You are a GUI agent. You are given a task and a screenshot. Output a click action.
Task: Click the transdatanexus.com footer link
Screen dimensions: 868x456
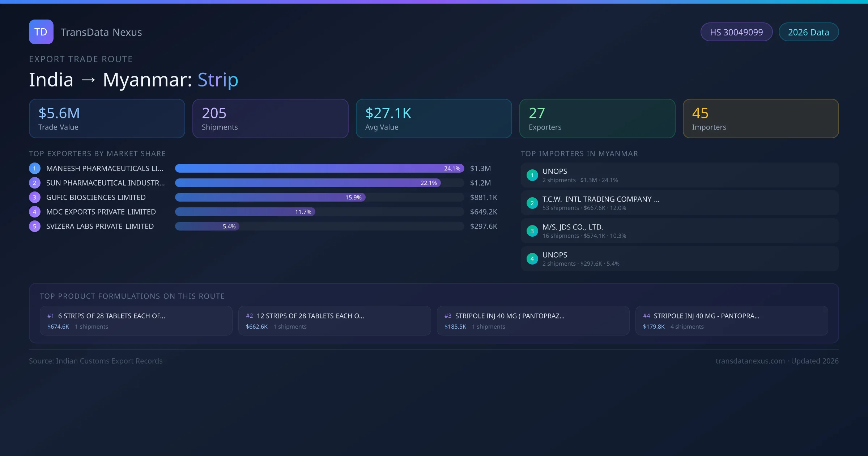tap(750, 361)
